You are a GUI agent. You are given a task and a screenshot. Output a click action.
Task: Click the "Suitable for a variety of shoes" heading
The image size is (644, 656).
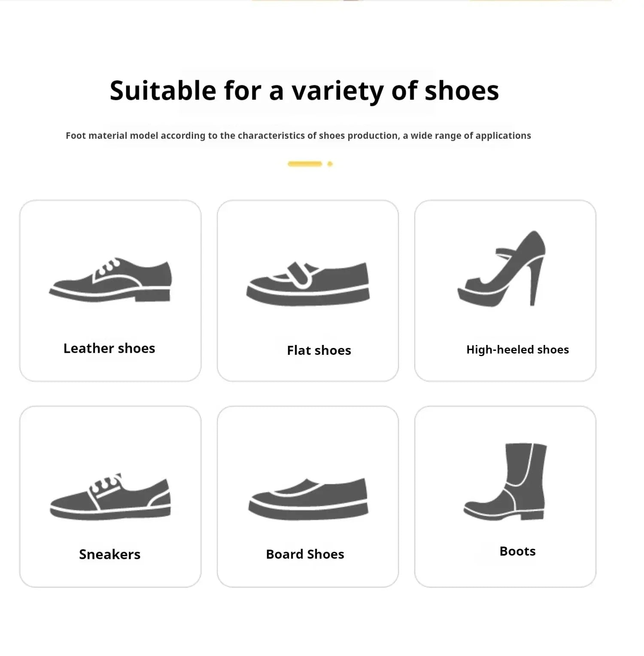[304, 91]
